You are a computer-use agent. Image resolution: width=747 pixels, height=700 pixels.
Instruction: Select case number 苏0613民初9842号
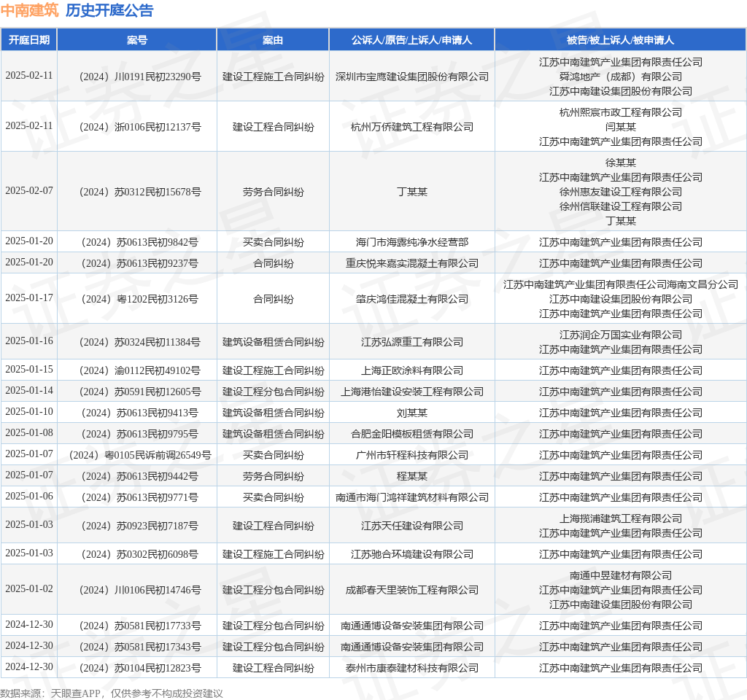140,242
